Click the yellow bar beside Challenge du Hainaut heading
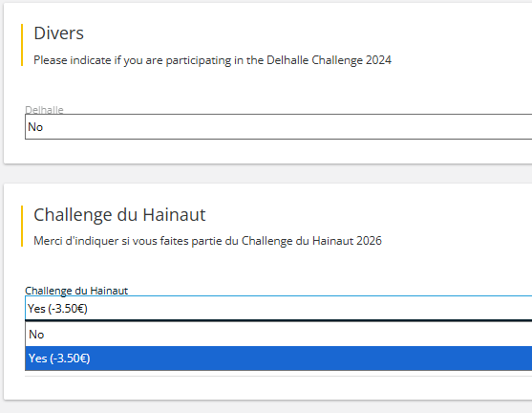 tap(22, 226)
